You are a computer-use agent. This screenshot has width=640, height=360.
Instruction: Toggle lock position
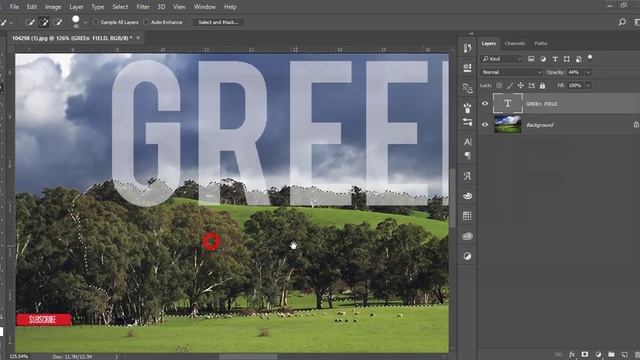(520, 85)
